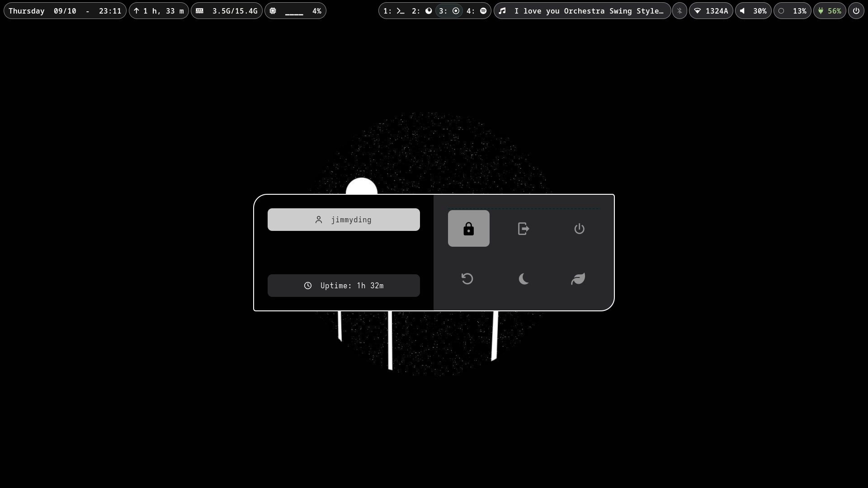Open the 1324A Wi-Fi network module
Image resolution: width=868 pixels, height=488 pixels.
click(711, 11)
